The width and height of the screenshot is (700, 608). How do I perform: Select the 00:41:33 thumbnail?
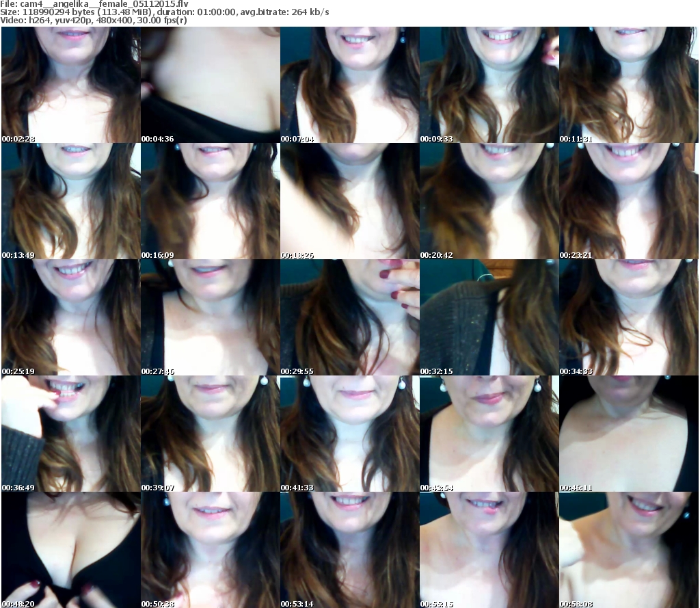tap(349, 434)
